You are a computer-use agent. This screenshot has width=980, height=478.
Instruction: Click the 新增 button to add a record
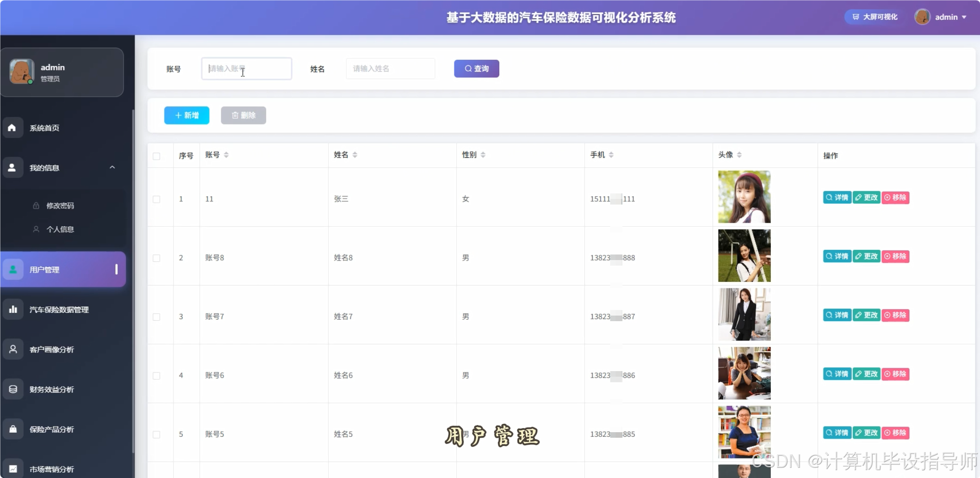pos(186,115)
